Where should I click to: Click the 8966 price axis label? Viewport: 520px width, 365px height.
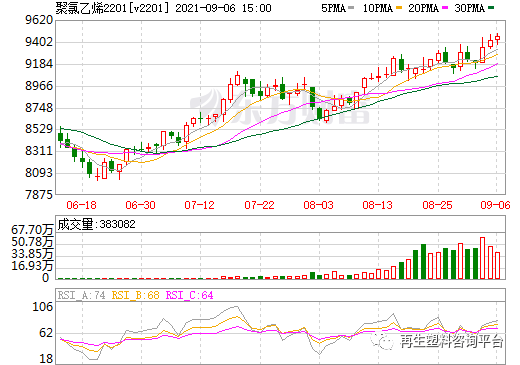point(39,86)
